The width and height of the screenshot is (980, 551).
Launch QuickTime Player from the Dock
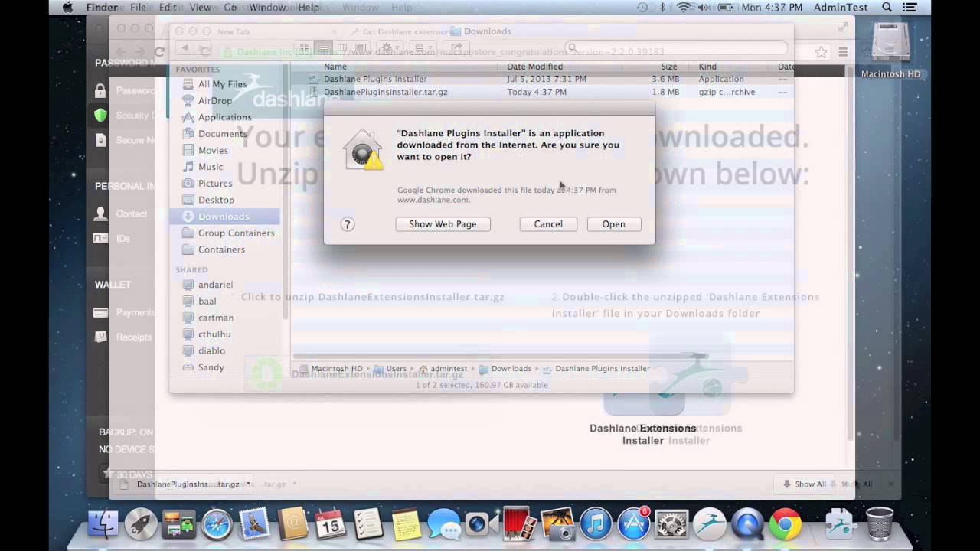746,525
